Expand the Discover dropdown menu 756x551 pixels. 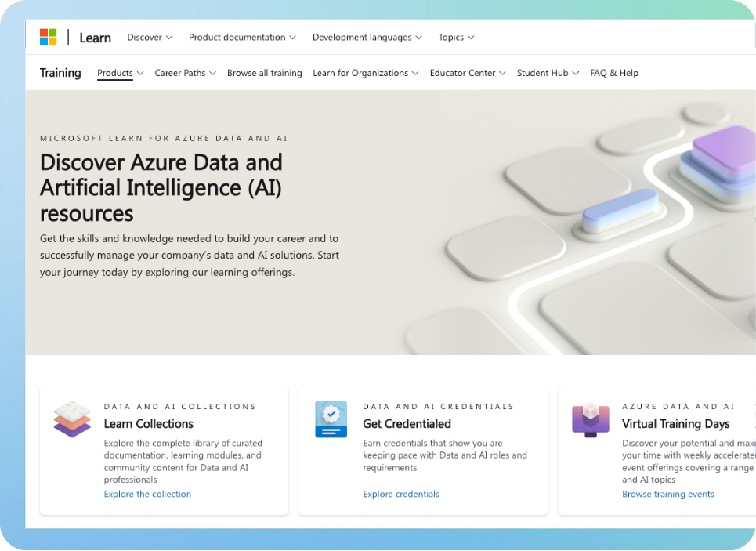tap(150, 37)
